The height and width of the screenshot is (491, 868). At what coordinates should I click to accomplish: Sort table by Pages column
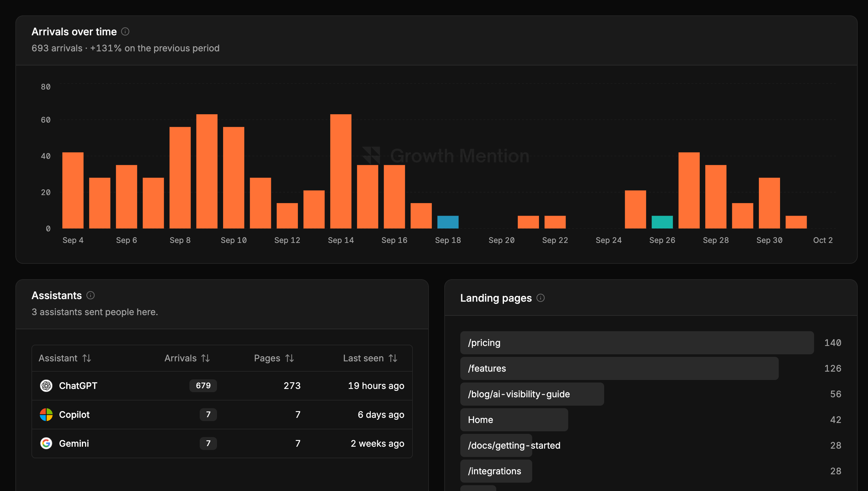pyautogui.click(x=274, y=358)
